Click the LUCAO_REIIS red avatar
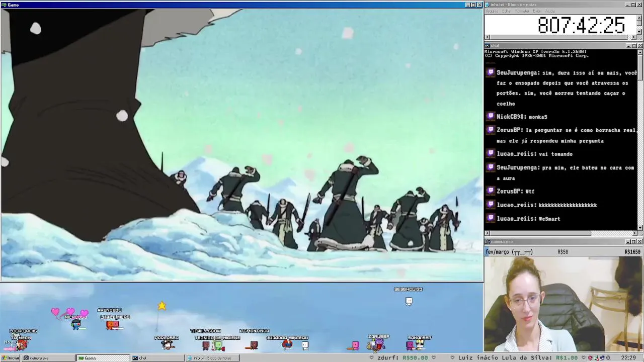 (x=21, y=344)
